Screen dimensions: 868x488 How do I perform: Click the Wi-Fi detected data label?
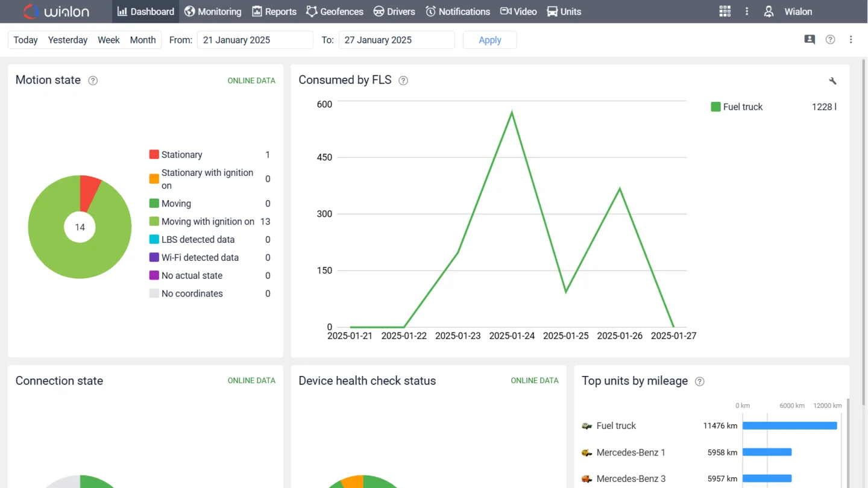point(200,257)
